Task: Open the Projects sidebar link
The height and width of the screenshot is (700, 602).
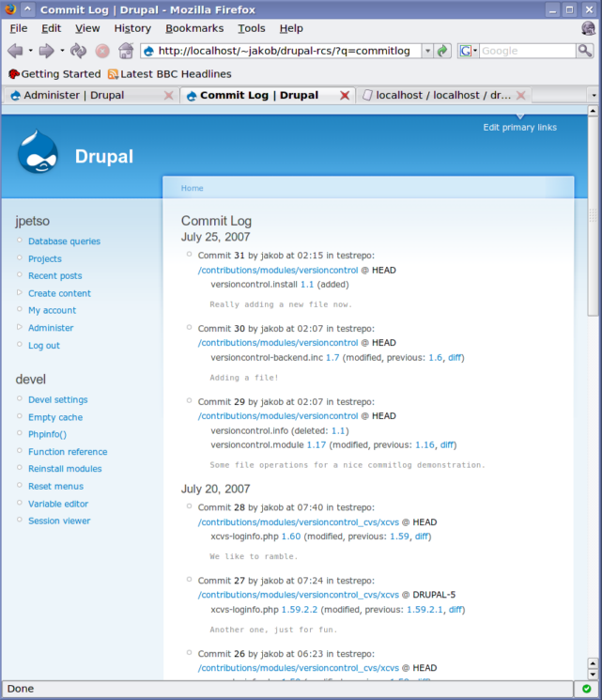Action: tap(45, 259)
